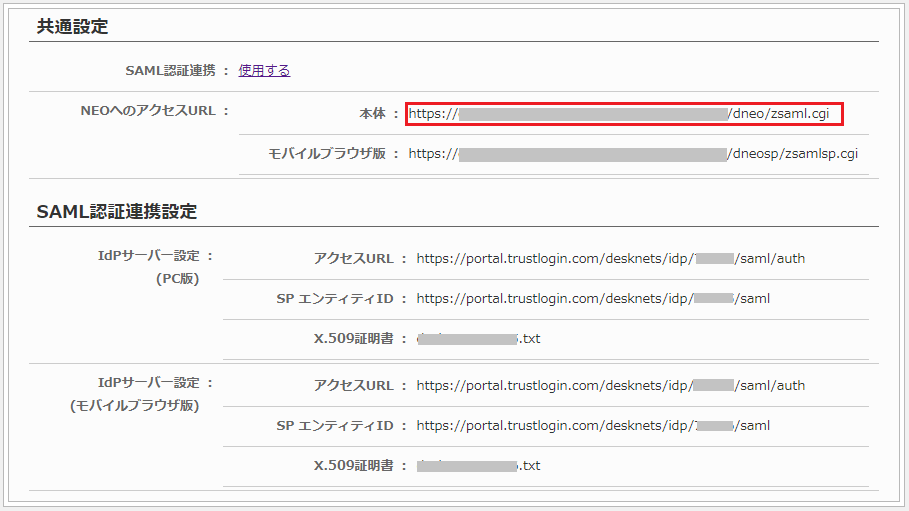Open the 使用する link for SAML認証連携
This screenshot has width=909, height=511.
(264, 71)
